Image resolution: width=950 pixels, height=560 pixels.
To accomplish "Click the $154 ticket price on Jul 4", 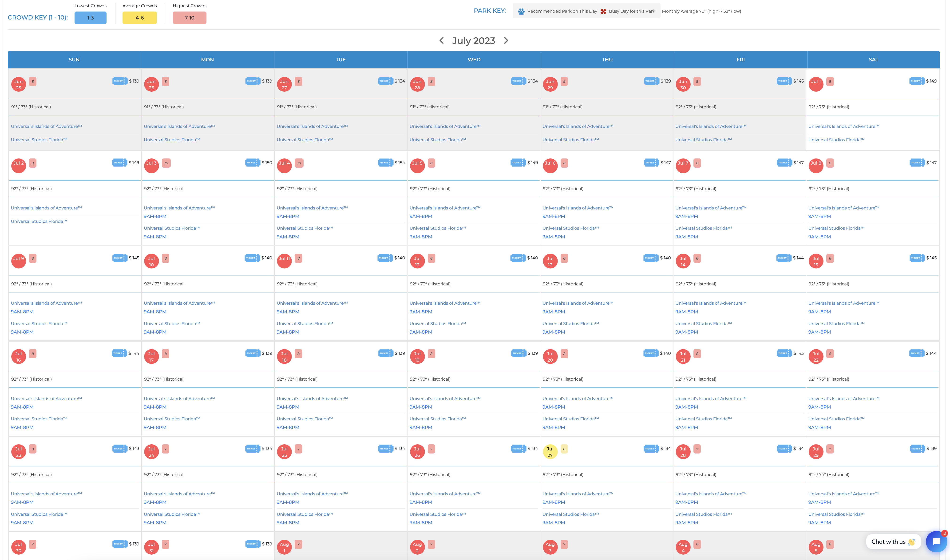I will [x=400, y=163].
